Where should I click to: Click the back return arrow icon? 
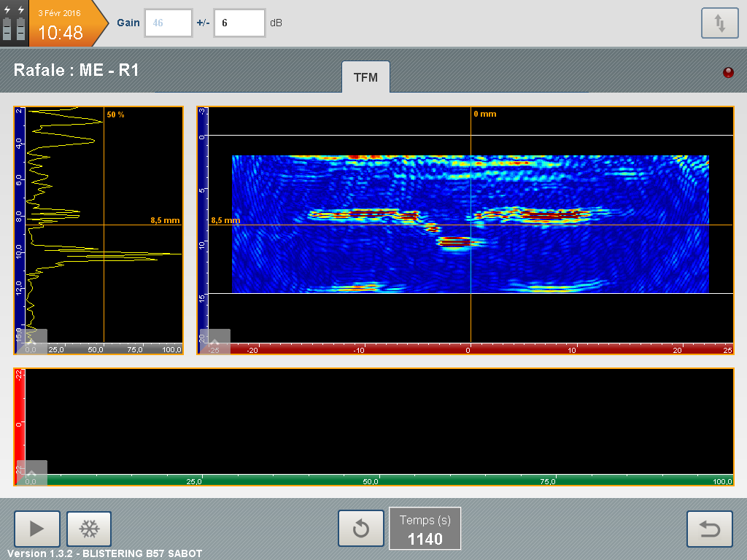click(710, 529)
